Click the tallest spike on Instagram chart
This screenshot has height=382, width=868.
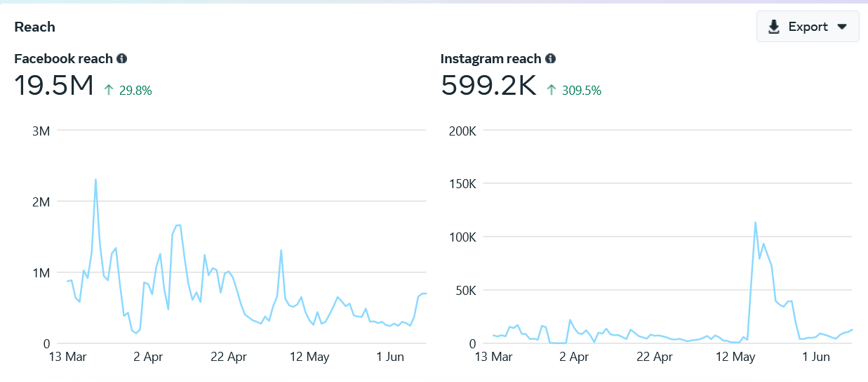(x=755, y=223)
